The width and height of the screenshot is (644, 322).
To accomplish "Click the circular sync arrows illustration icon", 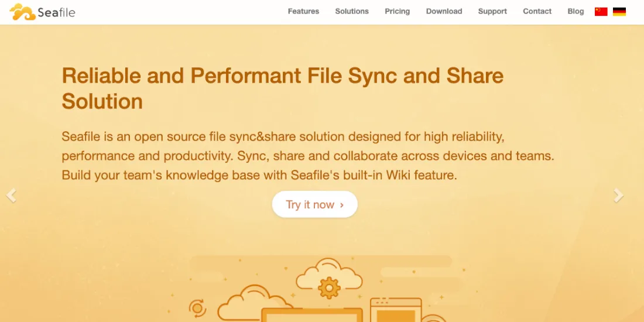I will pos(197,308).
